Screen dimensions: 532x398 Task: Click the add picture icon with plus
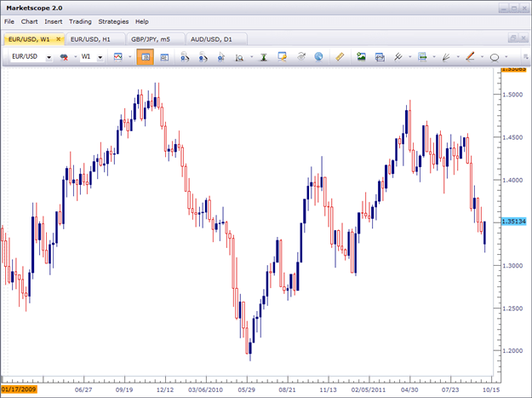(361, 57)
